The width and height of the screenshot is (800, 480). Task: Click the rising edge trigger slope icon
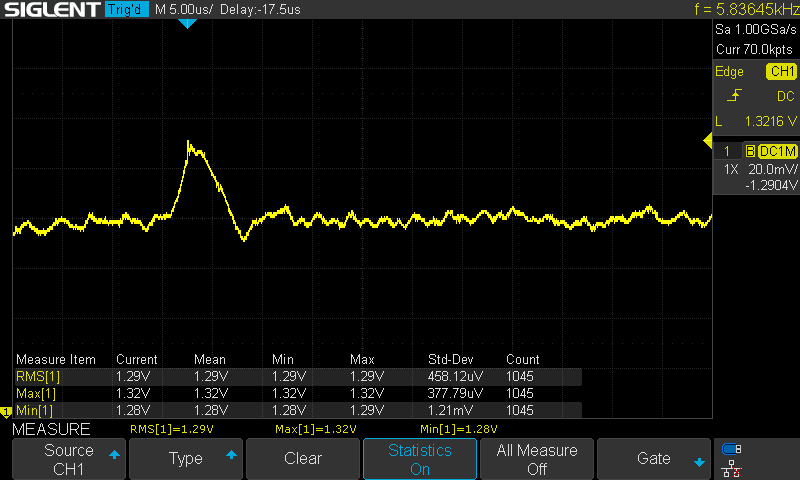734,95
